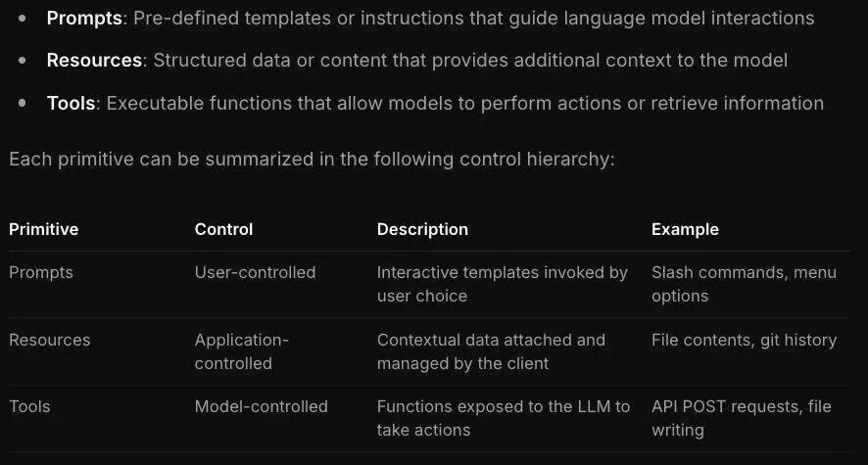Click the 'Slash commands, menu options' cell

(744, 284)
